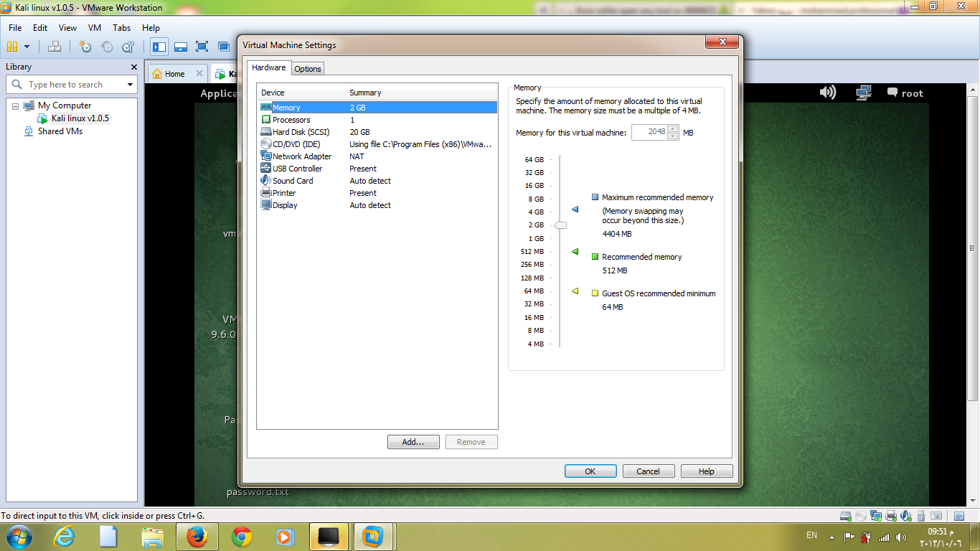
Task: Close the Virtual Machine Settings dialog
Action: coord(722,42)
